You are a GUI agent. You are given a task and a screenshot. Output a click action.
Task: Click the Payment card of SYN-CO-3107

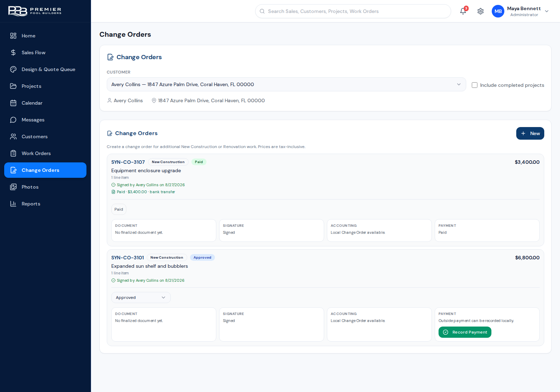pos(487,230)
